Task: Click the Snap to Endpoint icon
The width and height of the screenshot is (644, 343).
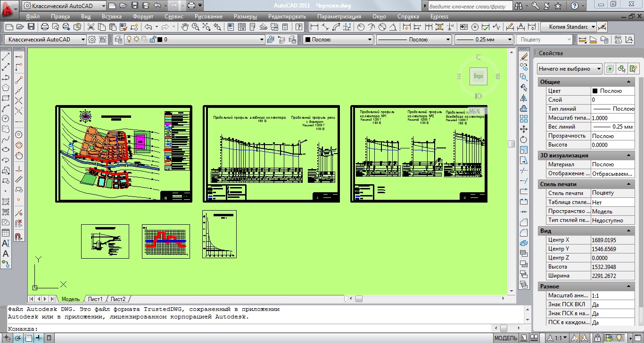Action: pyautogui.click(x=19, y=79)
